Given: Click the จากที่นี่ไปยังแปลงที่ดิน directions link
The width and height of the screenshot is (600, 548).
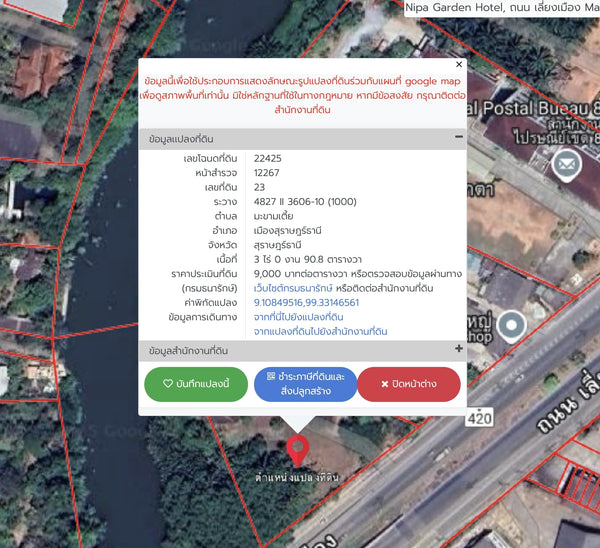Looking at the screenshot, I should click(x=298, y=317).
